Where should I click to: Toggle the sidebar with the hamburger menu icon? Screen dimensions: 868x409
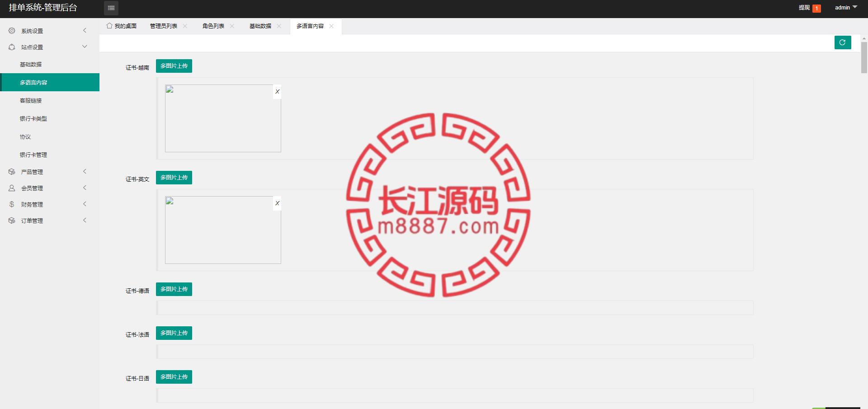point(111,8)
